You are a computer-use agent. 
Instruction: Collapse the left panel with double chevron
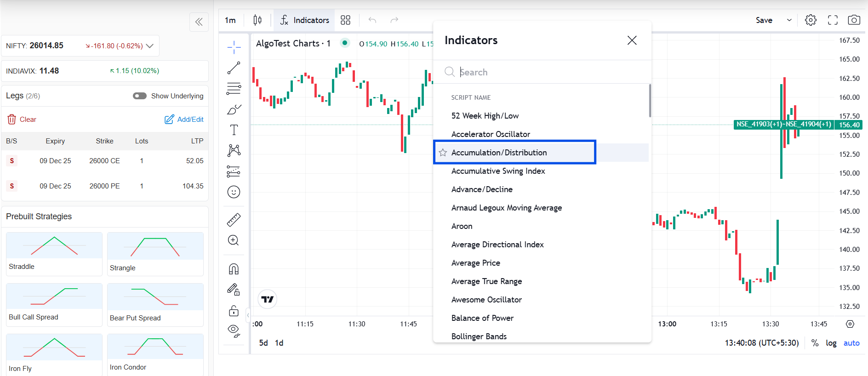tap(199, 22)
